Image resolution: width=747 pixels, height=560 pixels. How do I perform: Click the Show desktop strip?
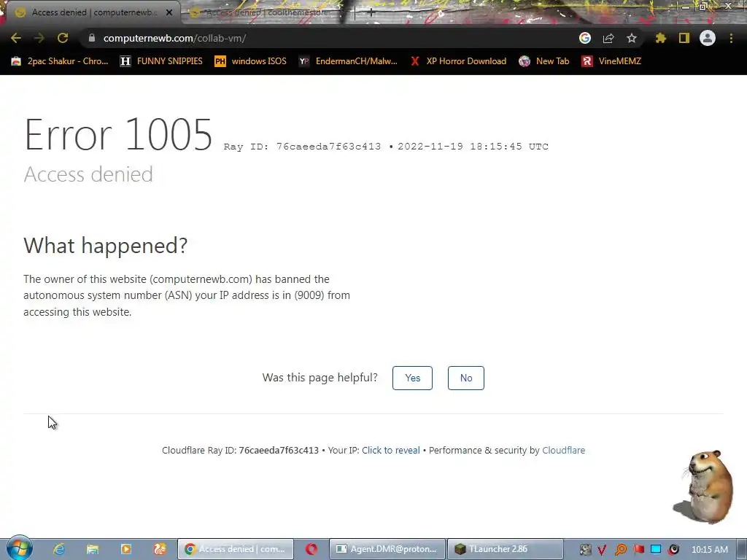(x=742, y=549)
